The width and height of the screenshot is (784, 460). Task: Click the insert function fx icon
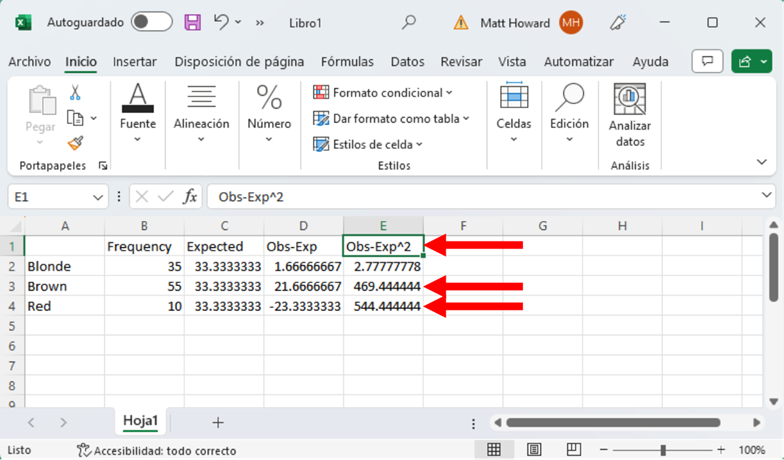point(190,197)
